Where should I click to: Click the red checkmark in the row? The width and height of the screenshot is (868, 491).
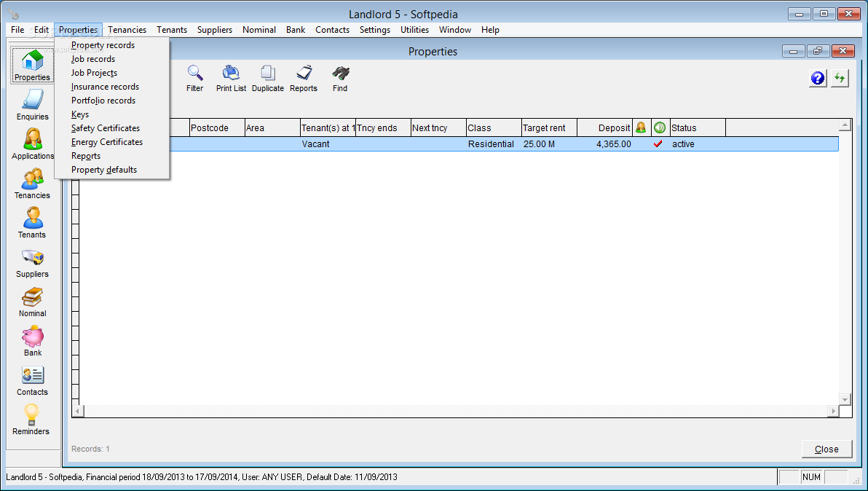pos(658,144)
